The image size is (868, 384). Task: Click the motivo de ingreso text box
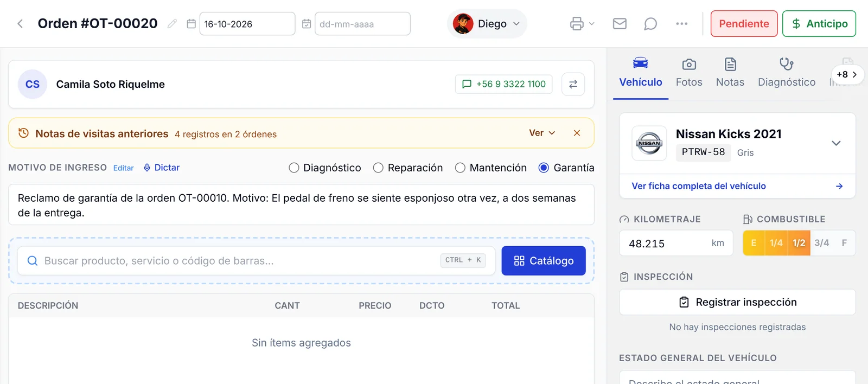tap(301, 205)
